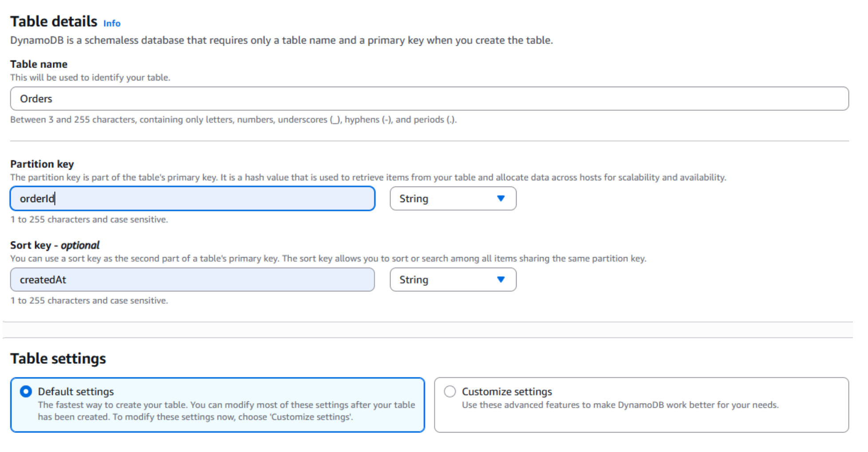868x452 pixels.
Task: Click the Default settings option title
Action: coord(76,392)
